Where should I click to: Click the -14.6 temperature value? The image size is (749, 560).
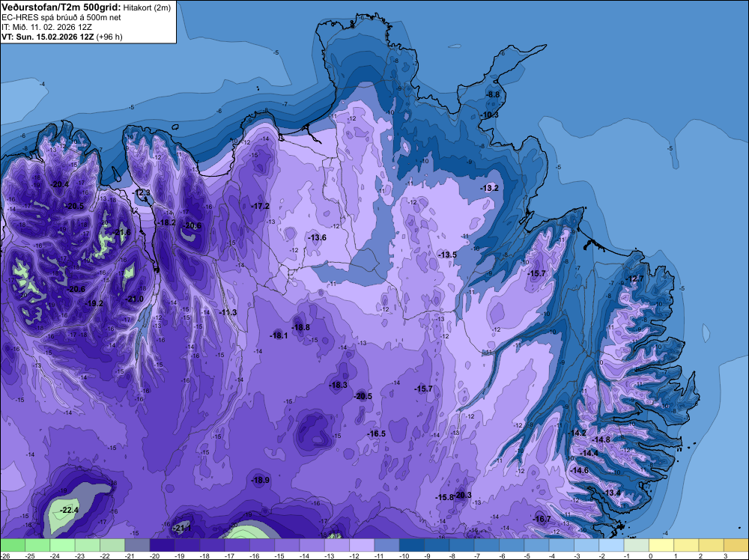point(580,470)
